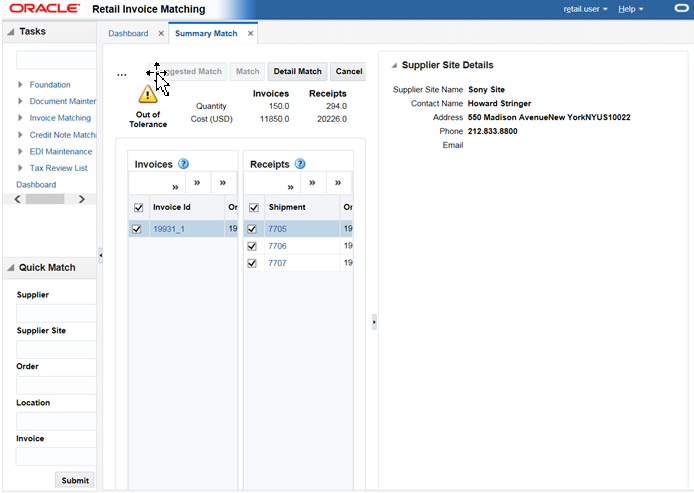Click the Contact Name Howard Stringer
Viewport: 694px width, 493px height.
499,103
